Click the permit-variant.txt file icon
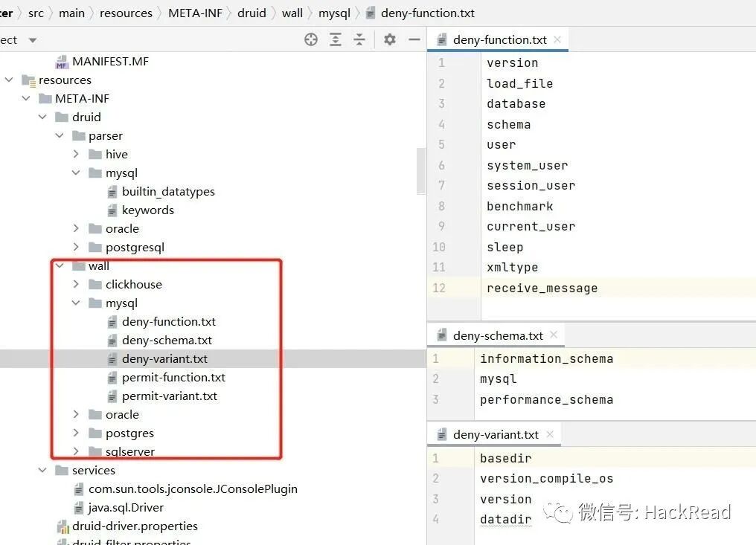The image size is (756, 545). [112, 396]
